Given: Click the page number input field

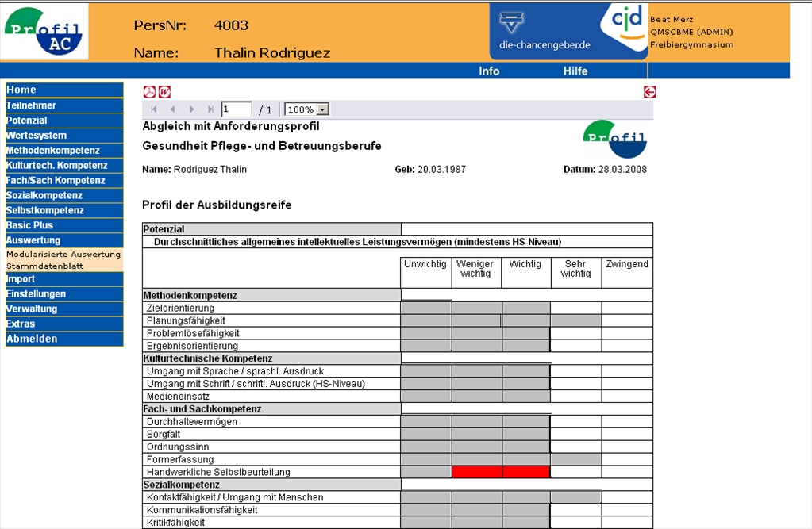Looking at the screenshot, I should 236,109.
